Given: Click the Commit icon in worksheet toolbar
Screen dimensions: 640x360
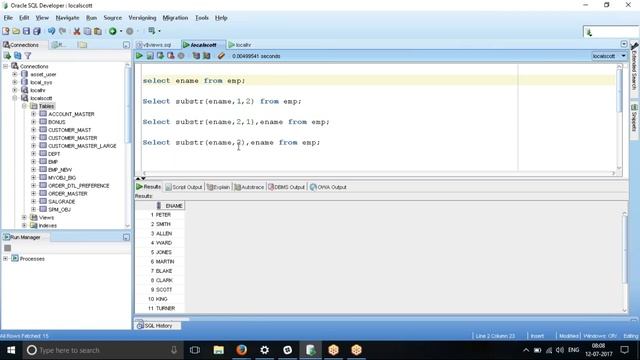Looking at the screenshot, I should (160, 56).
